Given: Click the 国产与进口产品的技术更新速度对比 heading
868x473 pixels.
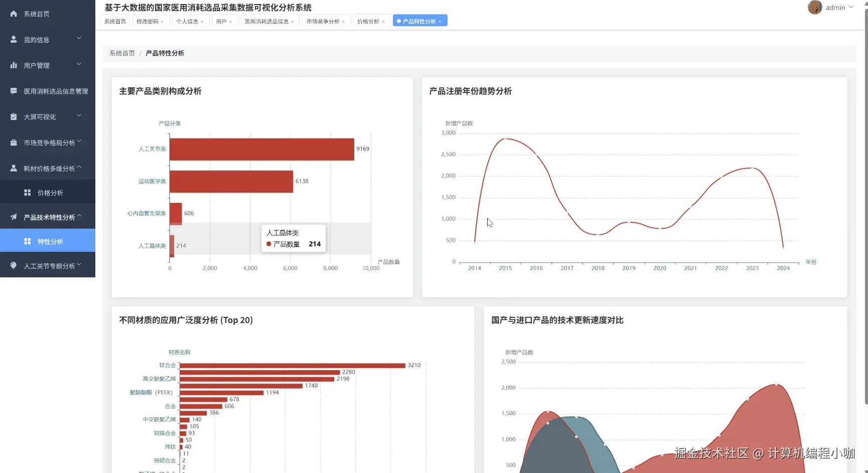Looking at the screenshot, I should coord(557,320).
